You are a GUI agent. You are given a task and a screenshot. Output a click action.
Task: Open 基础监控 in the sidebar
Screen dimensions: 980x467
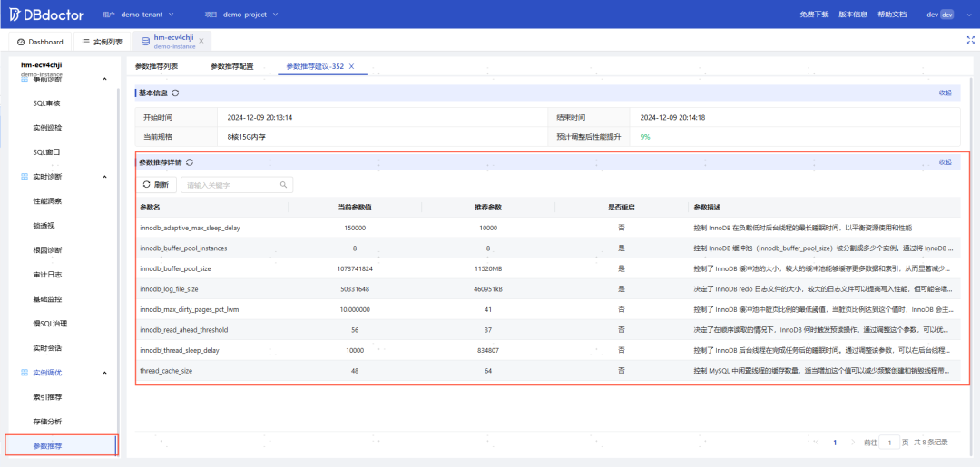(47, 299)
